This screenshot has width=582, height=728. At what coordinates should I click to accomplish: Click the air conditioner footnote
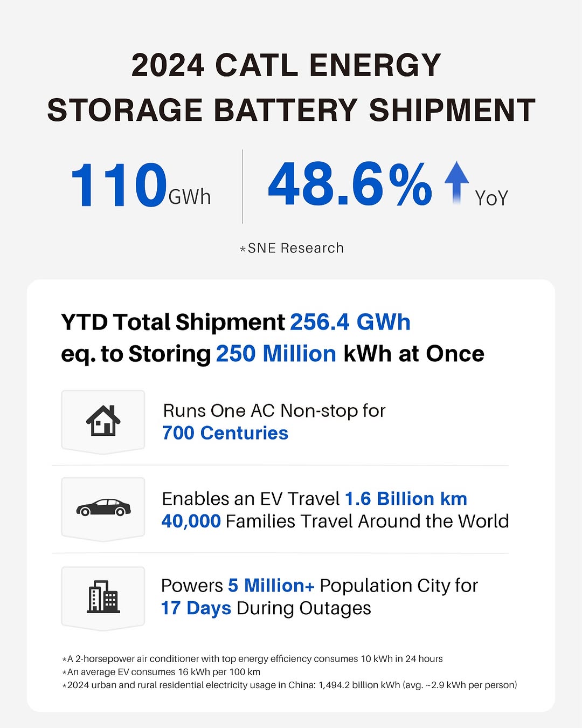click(x=252, y=659)
